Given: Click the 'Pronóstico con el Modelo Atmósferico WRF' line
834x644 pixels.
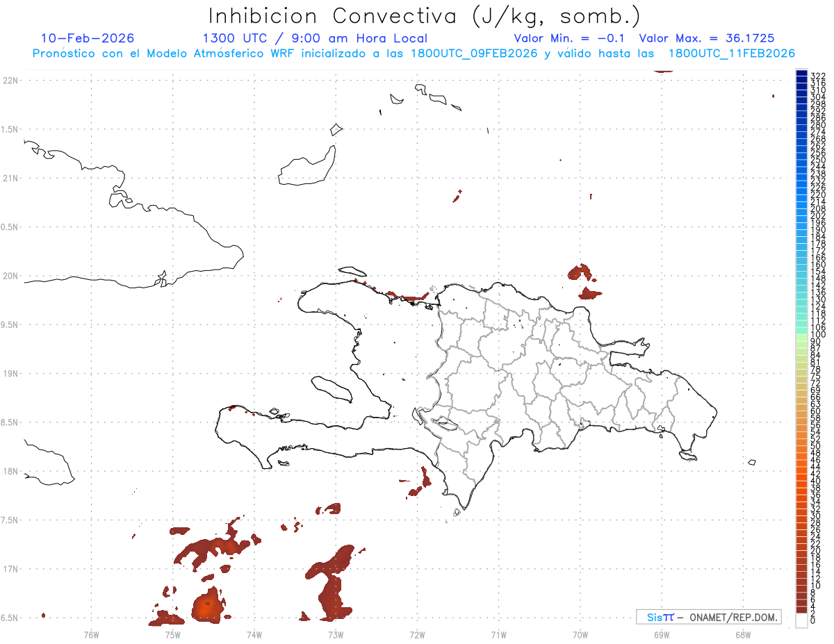Looking at the screenshot, I should coord(414,53).
